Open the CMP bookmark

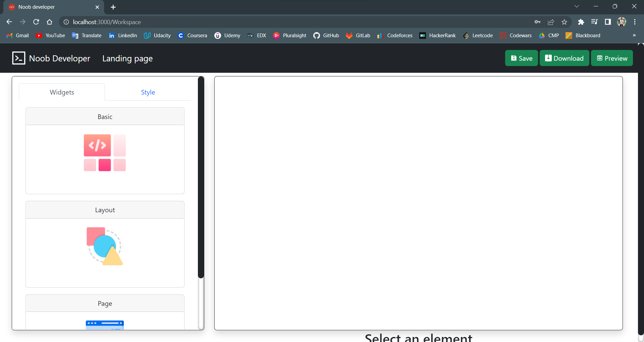[x=549, y=36]
